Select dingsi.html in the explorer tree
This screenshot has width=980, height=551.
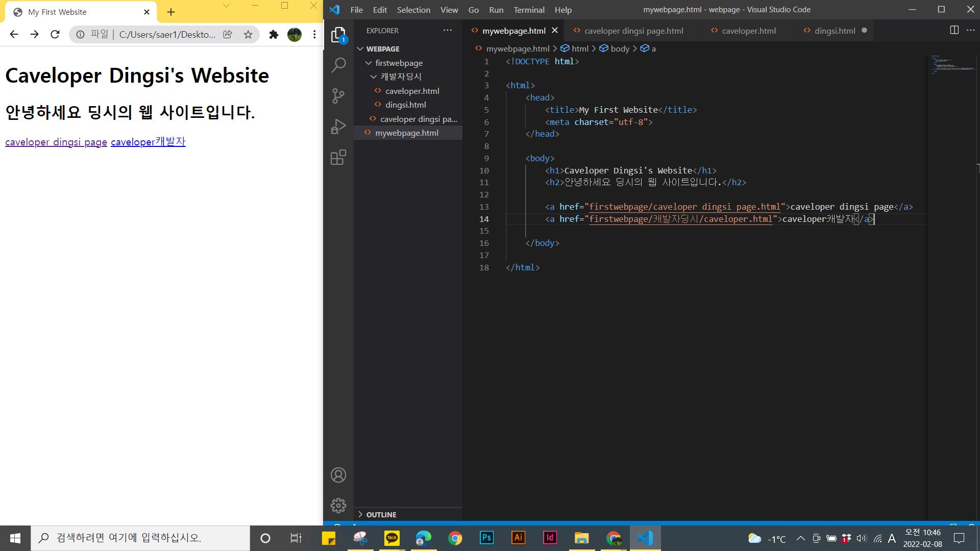(405, 105)
